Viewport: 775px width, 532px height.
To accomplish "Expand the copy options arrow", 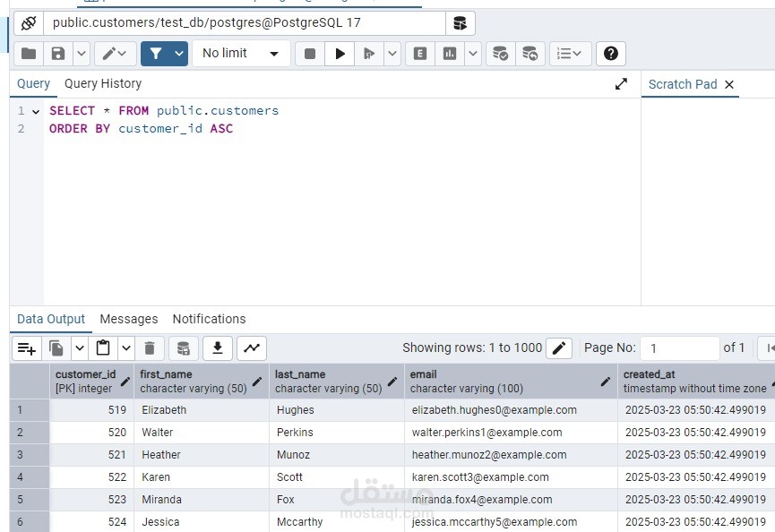I will [79, 348].
